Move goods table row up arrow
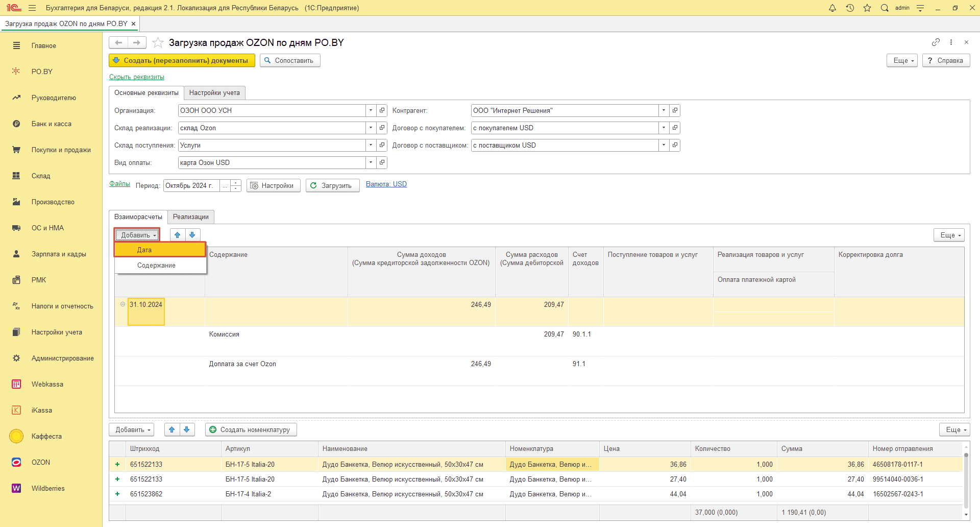Image resolution: width=980 pixels, height=527 pixels. point(172,429)
